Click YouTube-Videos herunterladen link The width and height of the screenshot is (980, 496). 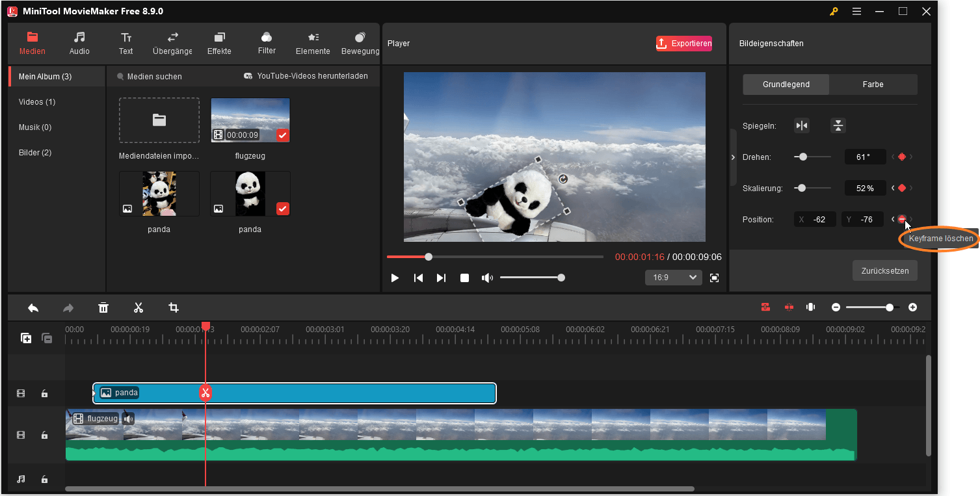[x=306, y=76]
